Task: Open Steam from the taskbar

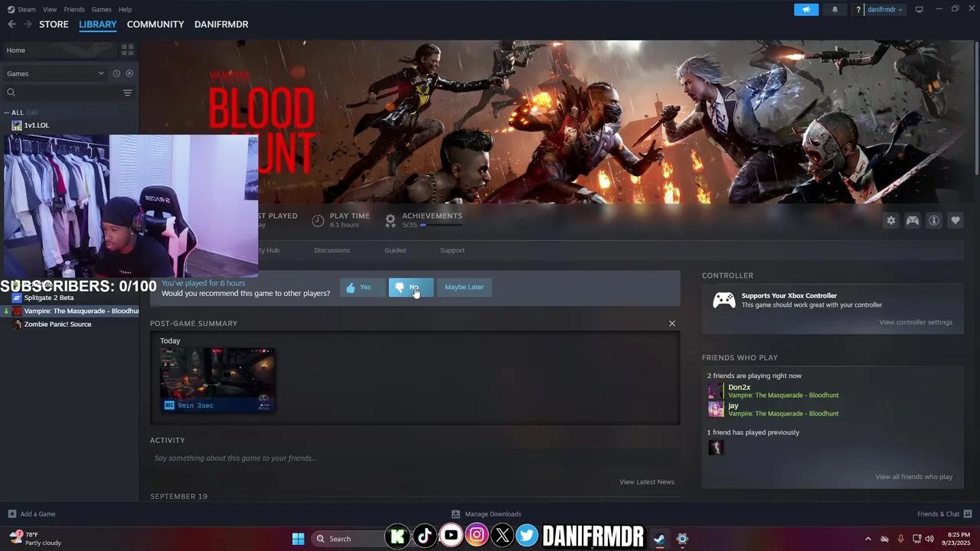Action: tap(658, 539)
